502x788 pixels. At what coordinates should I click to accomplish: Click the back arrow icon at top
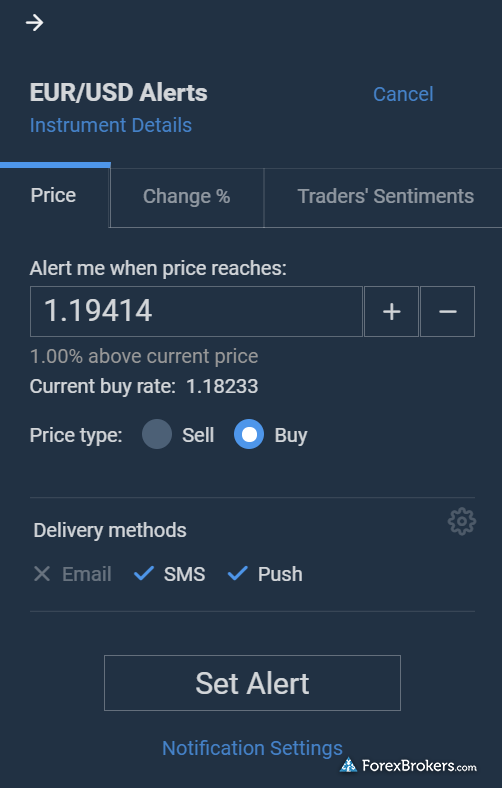click(x=34, y=23)
